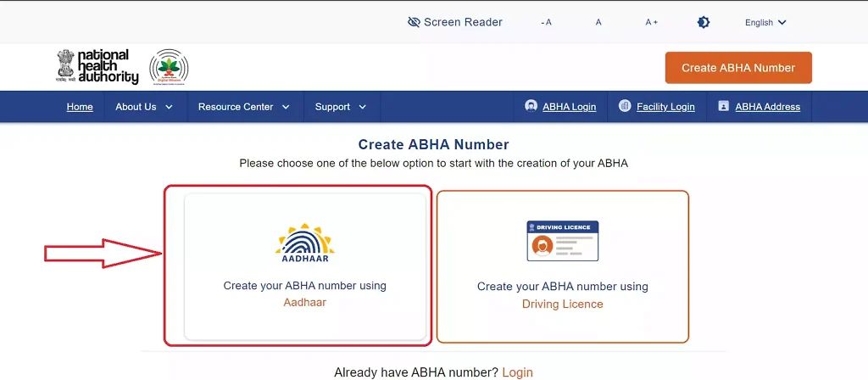This screenshot has width=868, height=380.
Task: Expand the Resource Center menu chevron
Action: point(286,107)
